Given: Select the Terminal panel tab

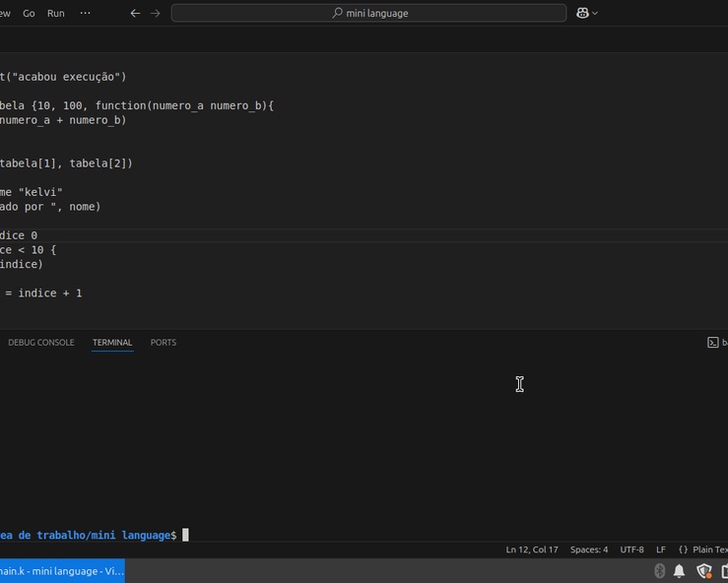Looking at the screenshot, I should point(112,343).
